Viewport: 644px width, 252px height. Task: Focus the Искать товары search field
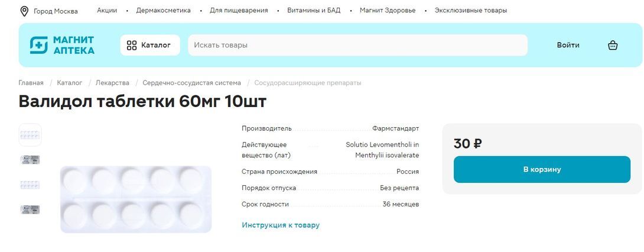click(357, 45)
